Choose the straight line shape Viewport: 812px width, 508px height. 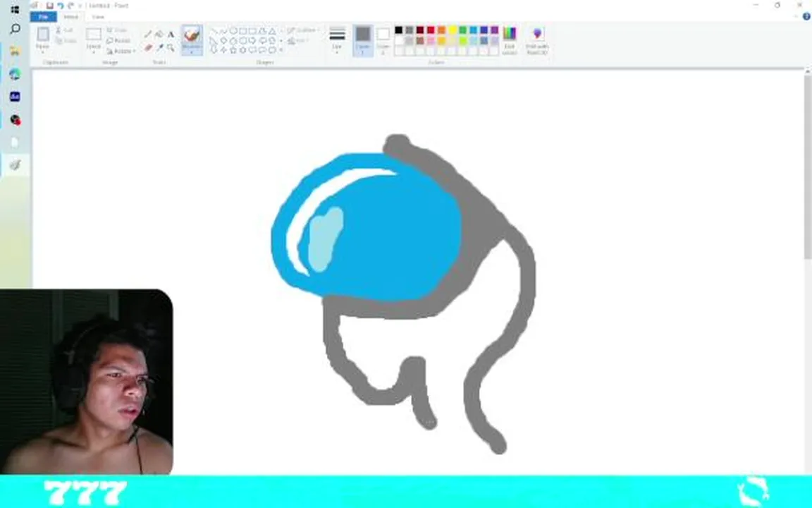coord(214,31)
